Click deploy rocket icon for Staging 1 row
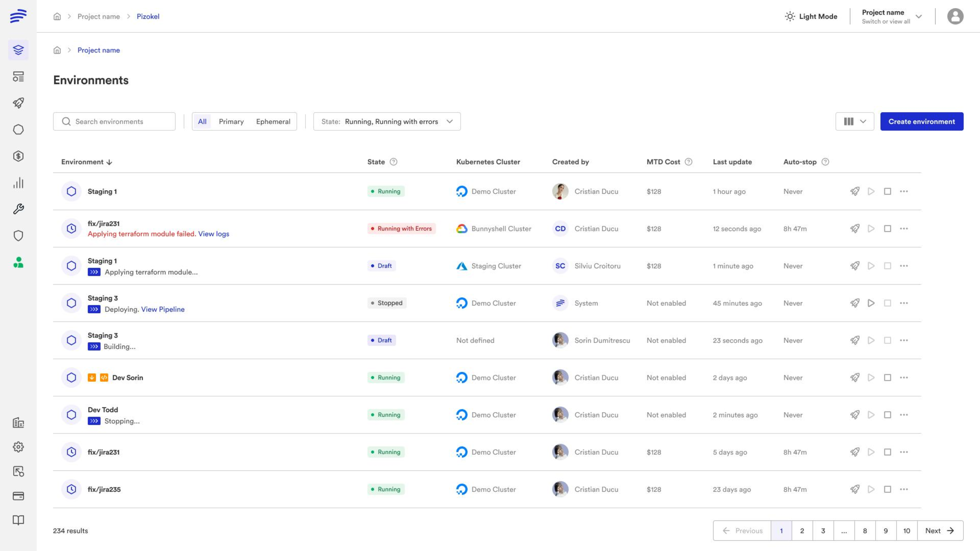980x551 pixels. [x=854, y=192]
